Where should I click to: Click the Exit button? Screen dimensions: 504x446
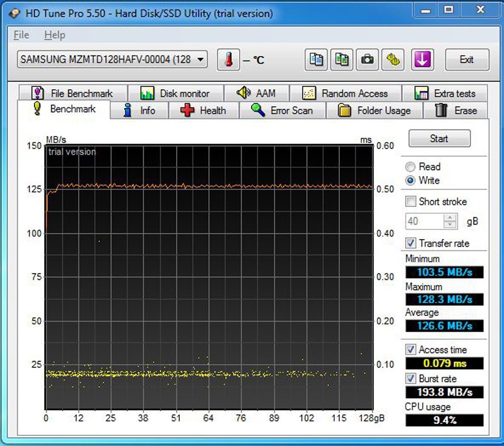(467, 60)
